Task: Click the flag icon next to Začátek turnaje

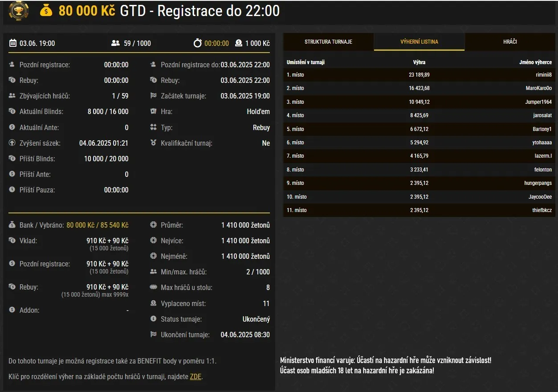Action: tap(154, 96)
